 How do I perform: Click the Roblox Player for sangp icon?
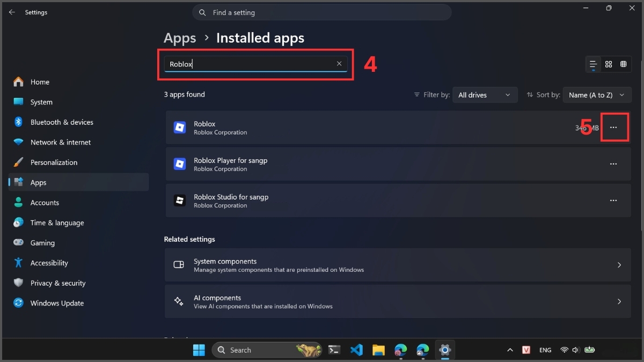[x=179, y=164]
